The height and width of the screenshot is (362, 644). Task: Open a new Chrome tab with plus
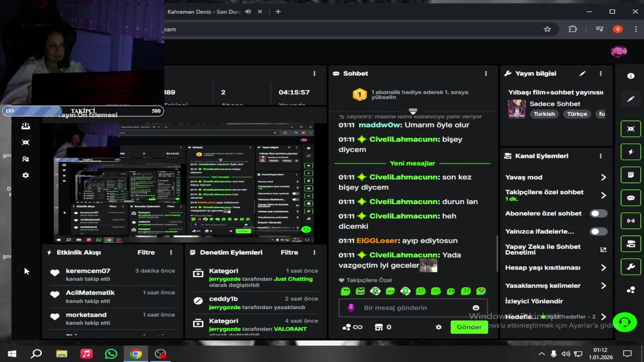[278, 12]
